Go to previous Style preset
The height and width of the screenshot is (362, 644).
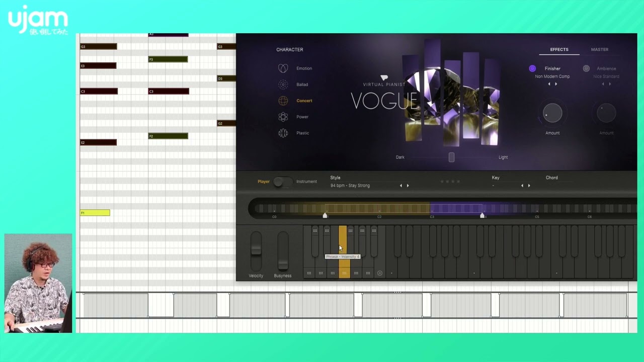click(x=401, y=186)
